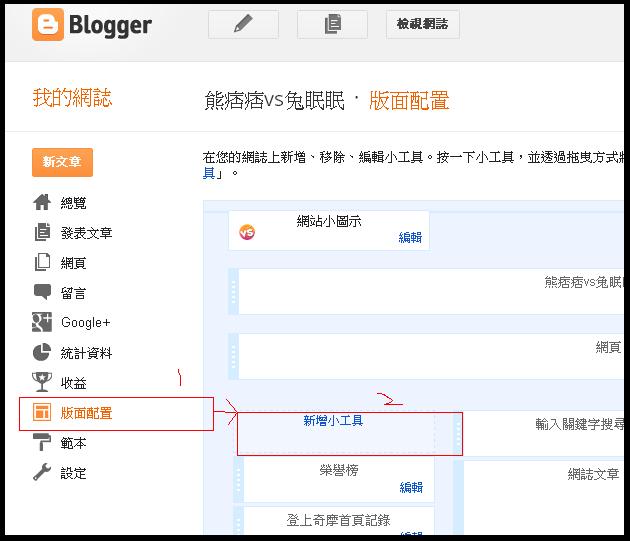Screen dimensions: 630x541
Task: Open 我的網誌 link
Action: click(x=72, y=98)
